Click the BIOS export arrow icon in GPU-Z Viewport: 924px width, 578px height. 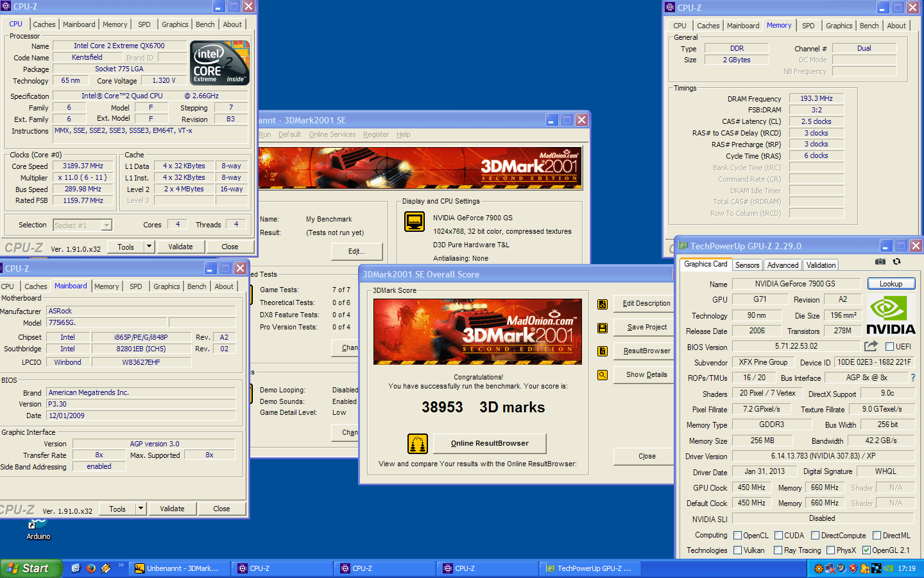click(871, 346)
